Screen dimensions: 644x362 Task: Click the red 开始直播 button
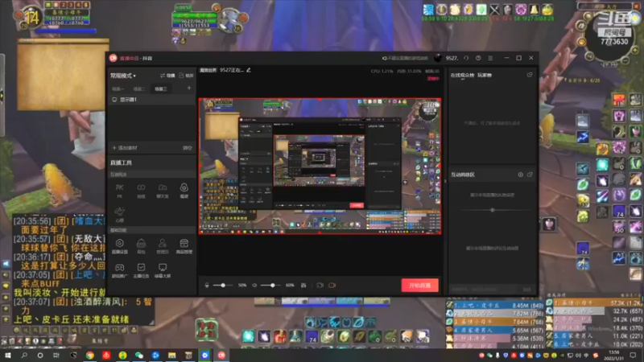point(419,286)
